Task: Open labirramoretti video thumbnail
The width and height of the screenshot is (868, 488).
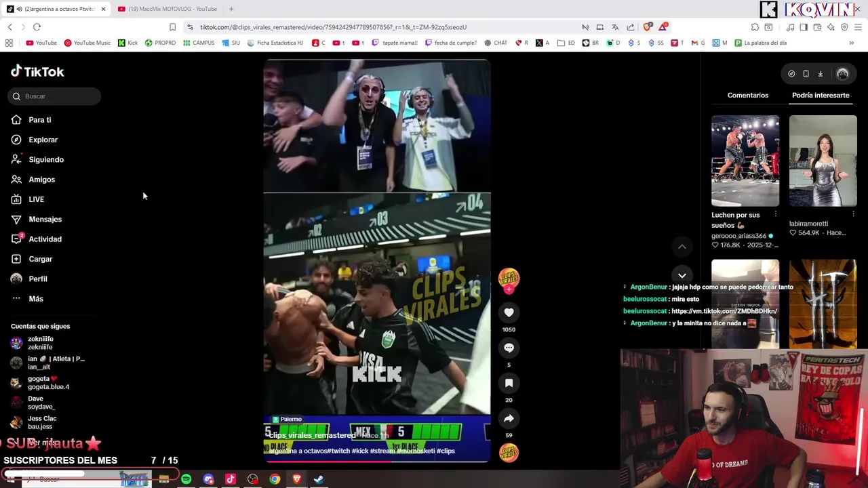Action: (823, 161)
